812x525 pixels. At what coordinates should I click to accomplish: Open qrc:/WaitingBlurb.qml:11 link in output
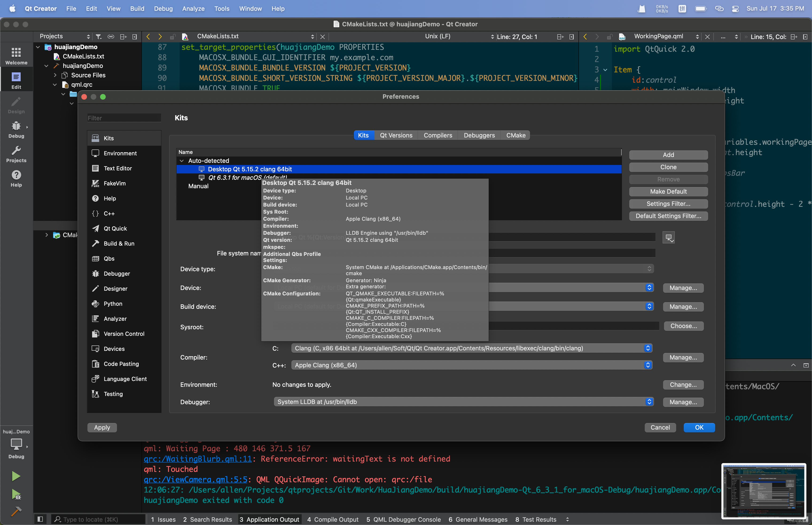click(198, 459)
